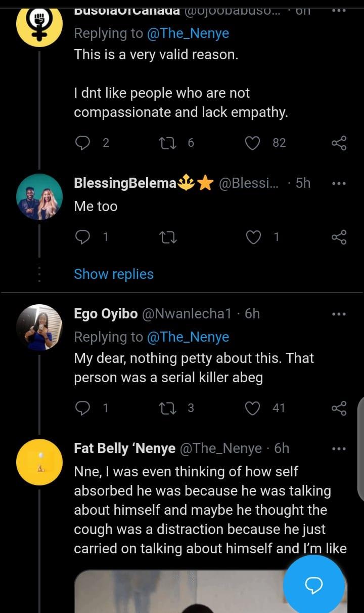Share BlessingBelema's 'Me too' tweet
Viewport: 364px width, 613px height.
(x=339, y=237)
